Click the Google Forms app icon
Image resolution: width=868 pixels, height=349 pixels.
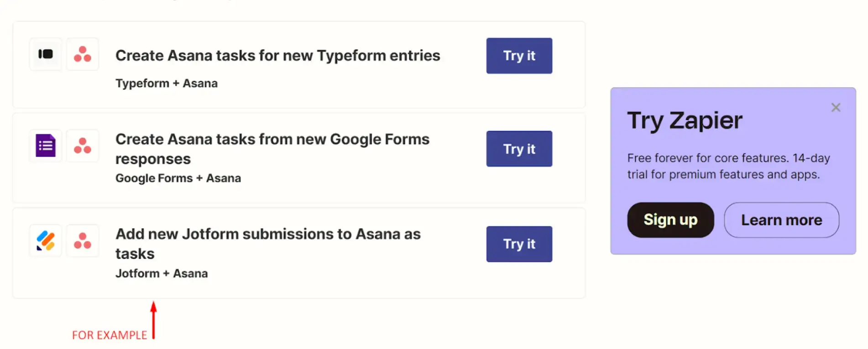pyautogui.click(x=45, y=146)
